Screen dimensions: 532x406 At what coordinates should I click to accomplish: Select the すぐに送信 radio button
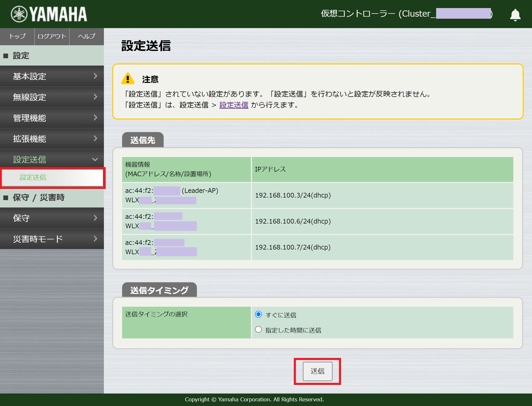coord(258,315)
